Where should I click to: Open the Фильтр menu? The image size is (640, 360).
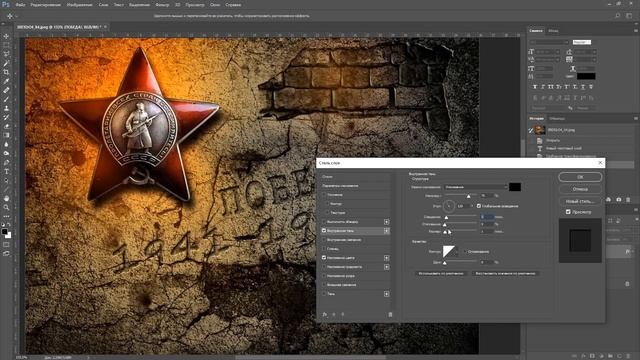(162, 5)
